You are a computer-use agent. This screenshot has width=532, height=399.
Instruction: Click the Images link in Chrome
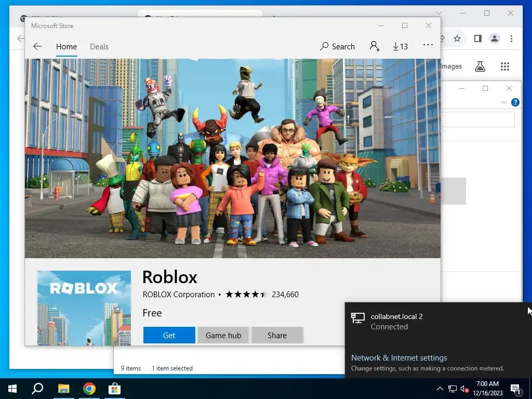(451, 66)
